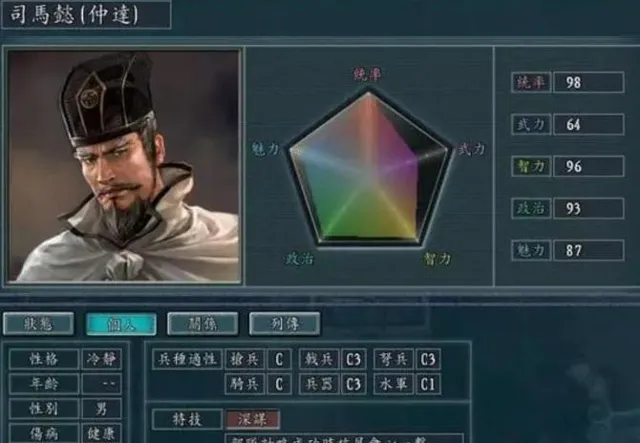The height and width of the screenshot is (443, 640).
Task: Click the 性格 value 冷靜
Action: coord(101,359)
